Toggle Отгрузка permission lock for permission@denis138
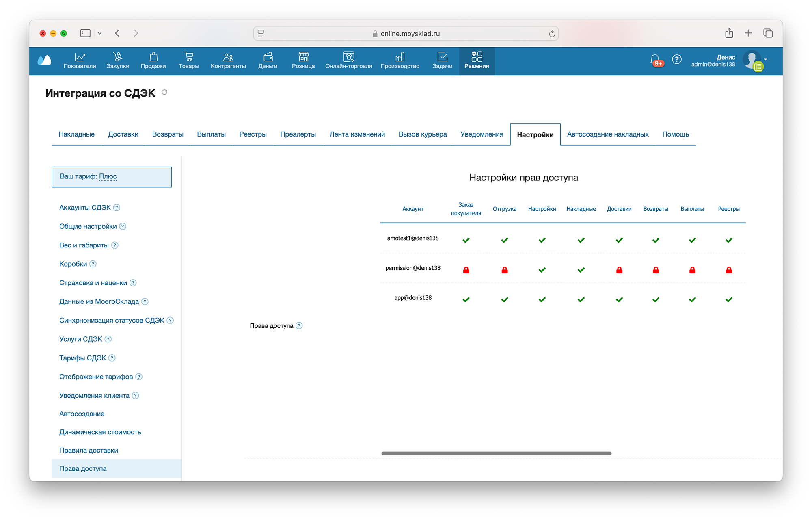 click(505, 270)
